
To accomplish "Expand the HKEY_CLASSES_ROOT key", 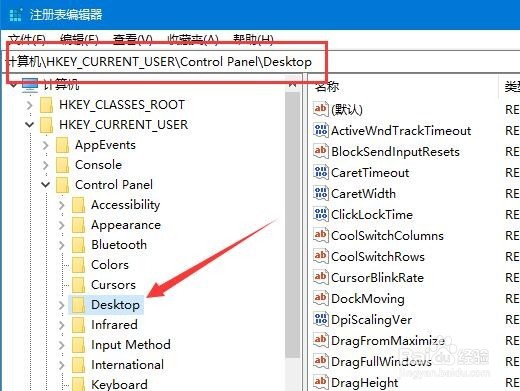I will 30,105.
